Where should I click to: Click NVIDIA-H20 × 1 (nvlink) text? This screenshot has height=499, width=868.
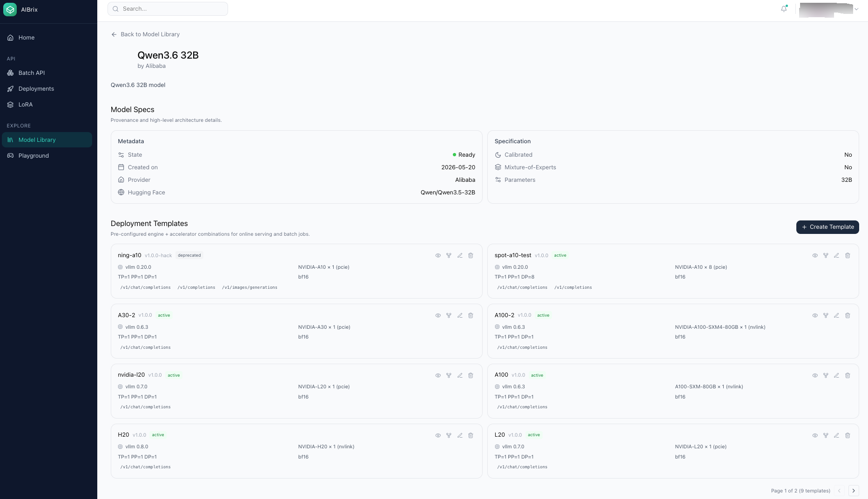(x=326, y=446)
